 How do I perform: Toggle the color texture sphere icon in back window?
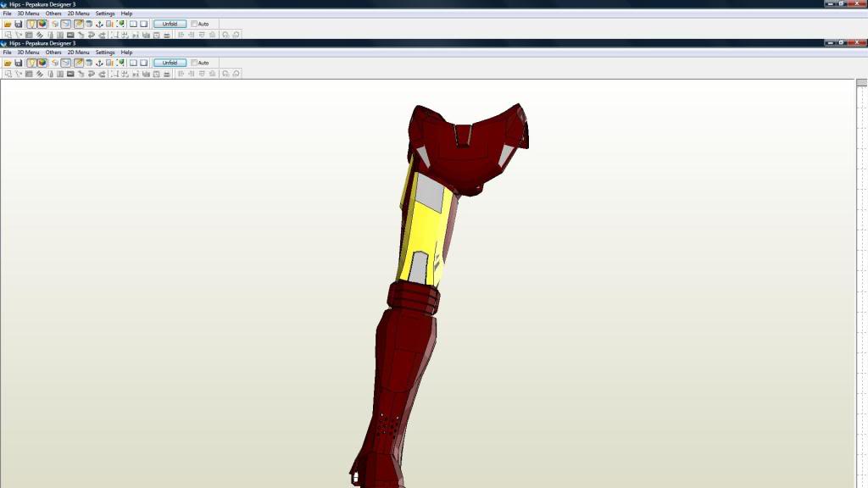(42, 24)
